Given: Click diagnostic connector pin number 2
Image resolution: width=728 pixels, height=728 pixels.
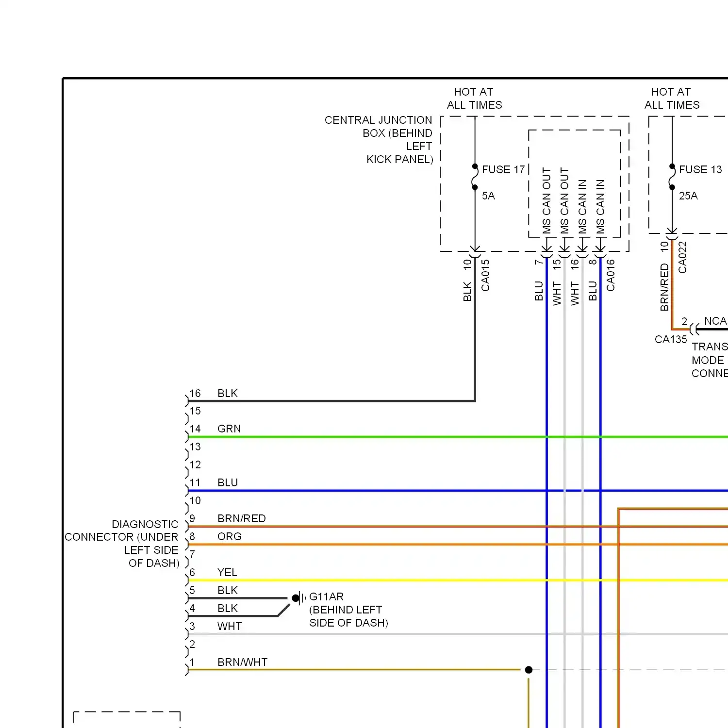Looking at the screenshot, I should 192,644.
